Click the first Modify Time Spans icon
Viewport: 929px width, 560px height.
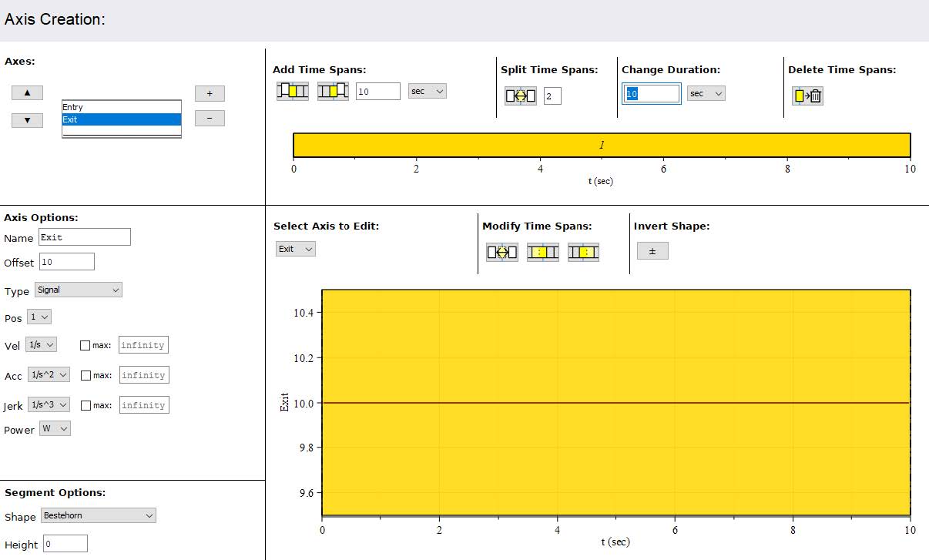click(x=501, y=252)
